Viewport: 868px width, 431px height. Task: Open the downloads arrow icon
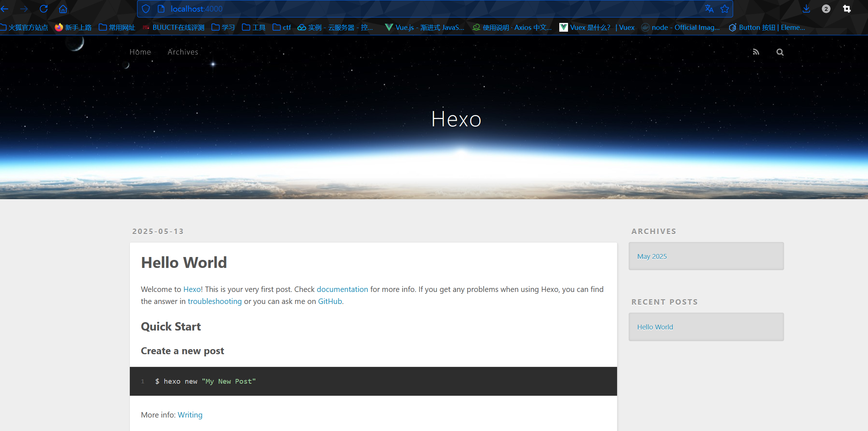[x=806, y=9]
